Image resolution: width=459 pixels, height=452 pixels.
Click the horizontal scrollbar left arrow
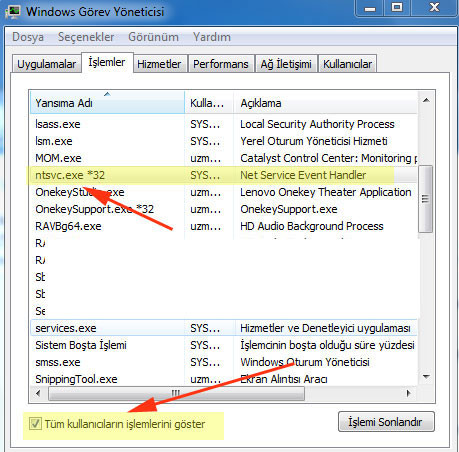[x=38, y=393]
